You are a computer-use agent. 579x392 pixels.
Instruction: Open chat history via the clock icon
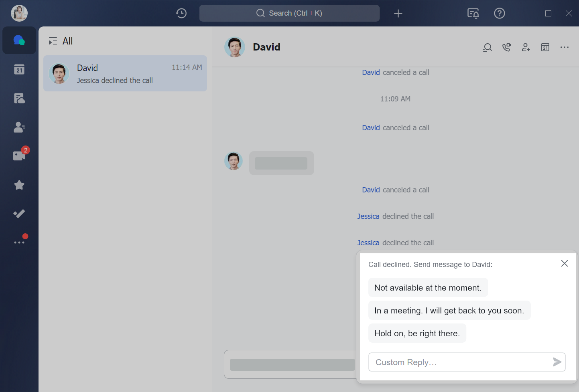pyautogui.click(x=181, y=13)
